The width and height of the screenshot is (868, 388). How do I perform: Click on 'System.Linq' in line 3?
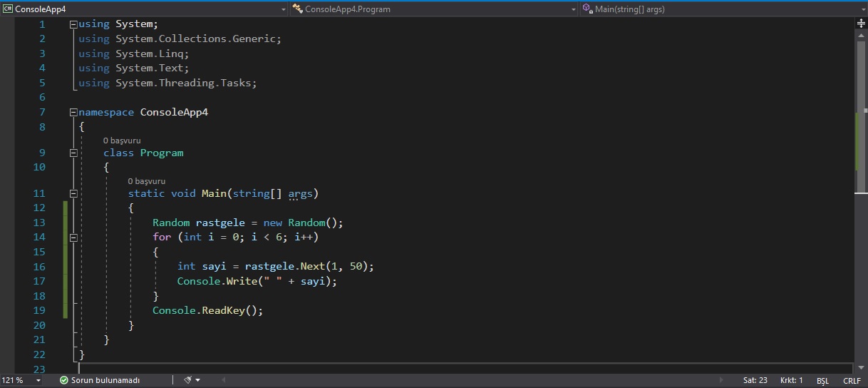150,53
